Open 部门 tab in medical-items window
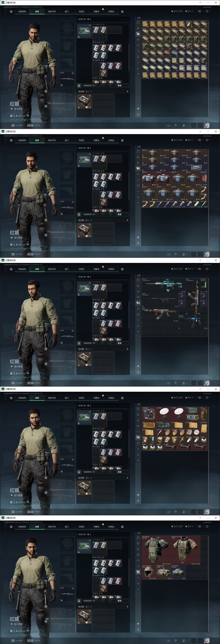The image size is (220, 644). [67, 140]
